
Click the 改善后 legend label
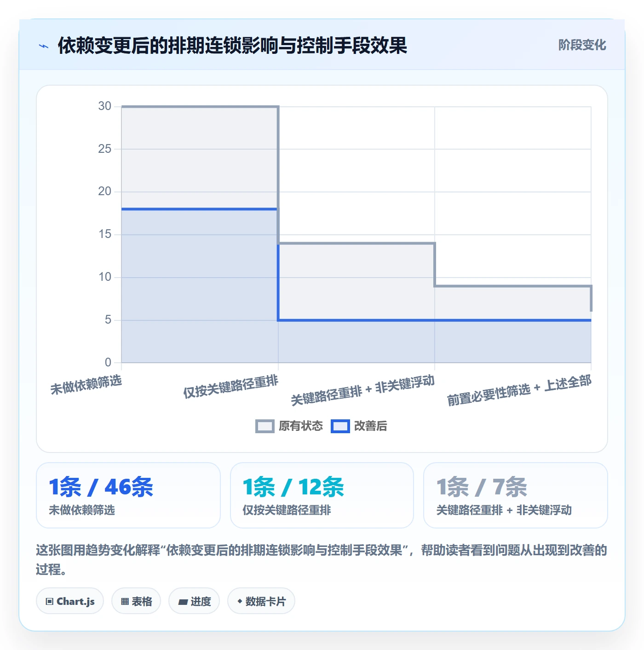pos(371,426)
